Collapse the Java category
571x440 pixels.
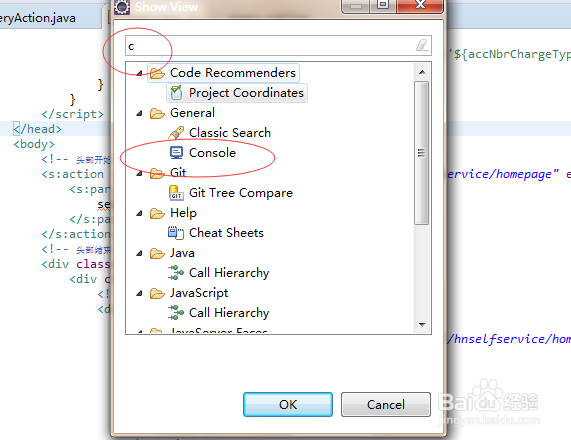(139, 254)
